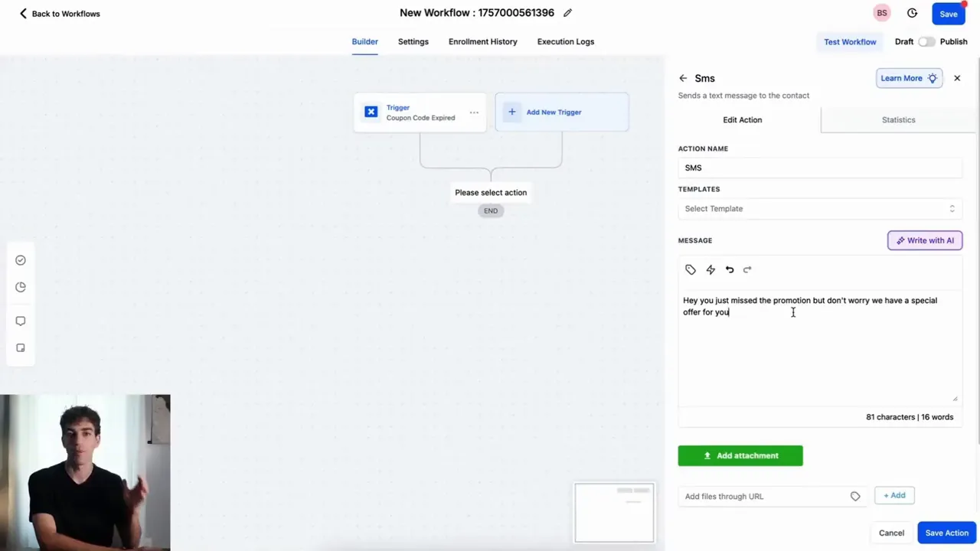Switch to the Statistics tab
This screenshot has width=980, height=551.
[898, 119]
